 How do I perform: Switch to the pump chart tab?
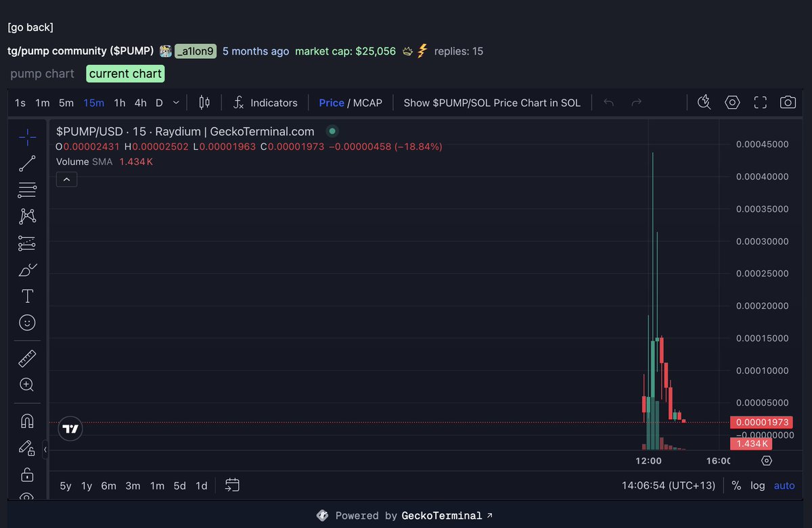pos(43,74)
